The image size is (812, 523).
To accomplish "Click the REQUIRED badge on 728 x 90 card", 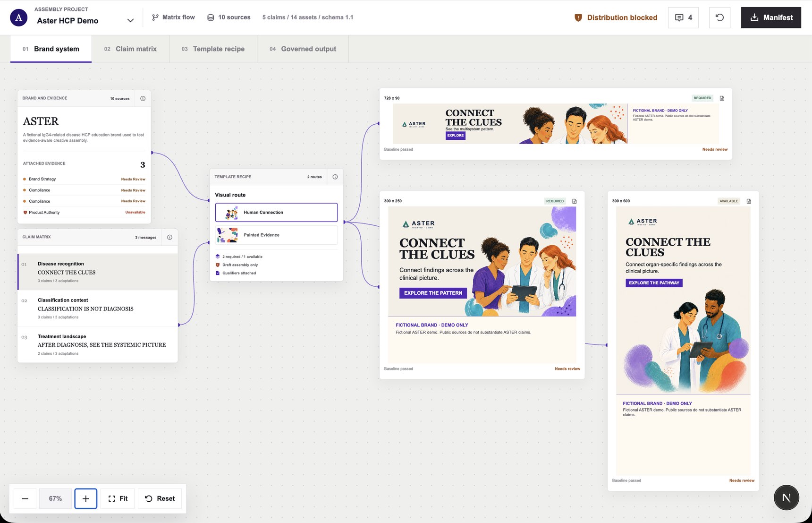I will pyautogui.click(x=702, y=98).
